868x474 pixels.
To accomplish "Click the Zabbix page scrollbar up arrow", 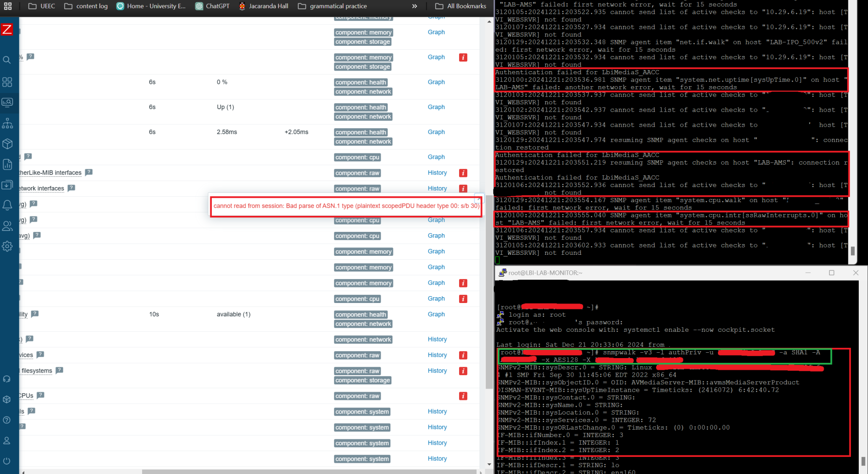I will [x=489, y=21].
